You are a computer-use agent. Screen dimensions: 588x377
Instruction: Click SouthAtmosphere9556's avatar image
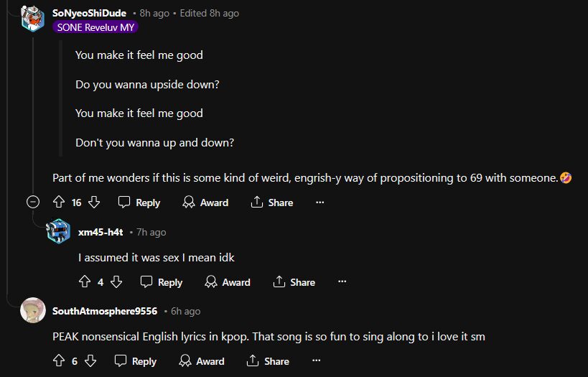(x=33, y=310)
